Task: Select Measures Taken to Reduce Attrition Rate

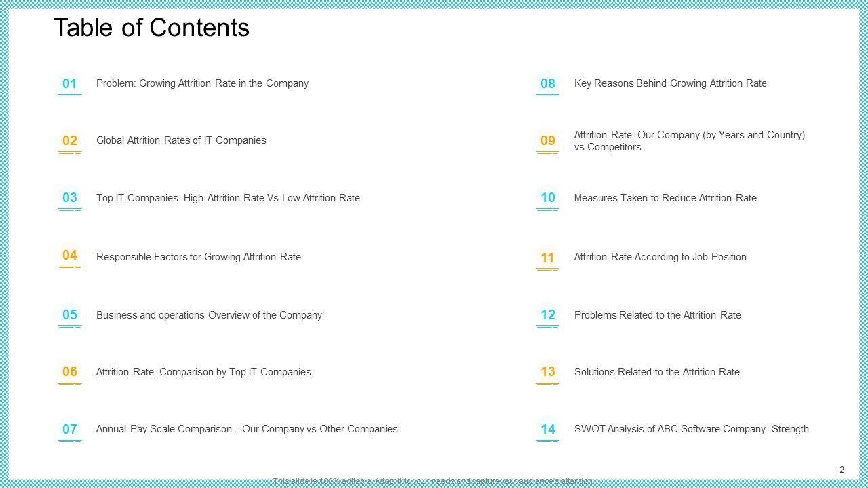Action: point(665,198)
